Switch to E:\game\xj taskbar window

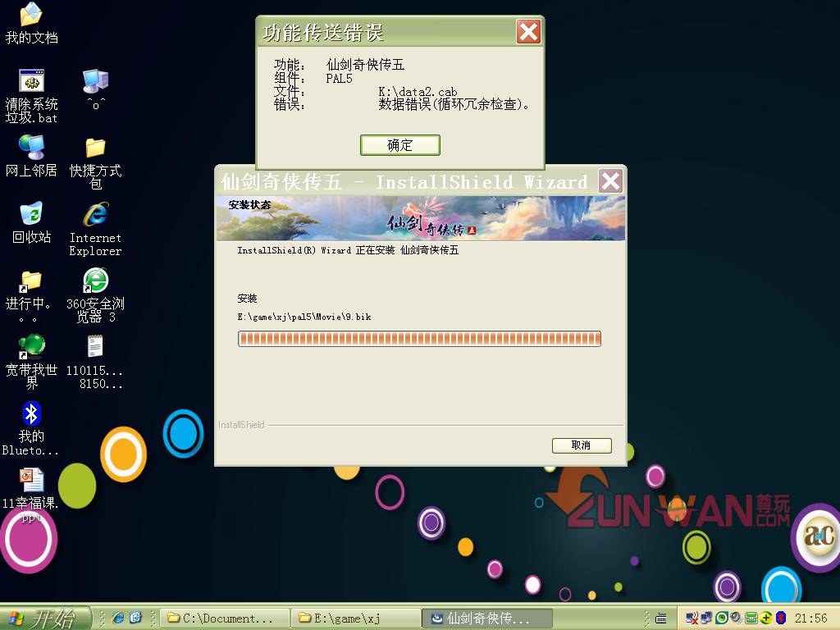coord(356,619)
